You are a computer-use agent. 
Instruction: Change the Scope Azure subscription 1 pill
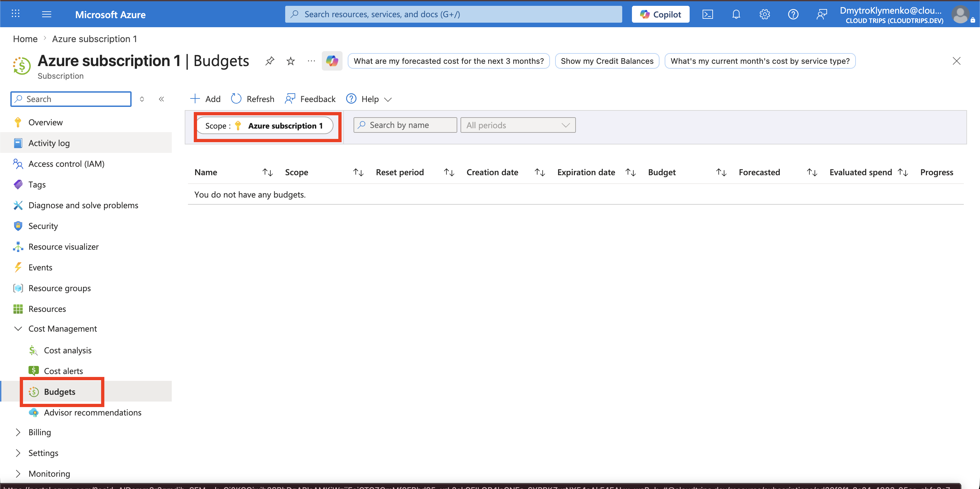tap(265, 125)
